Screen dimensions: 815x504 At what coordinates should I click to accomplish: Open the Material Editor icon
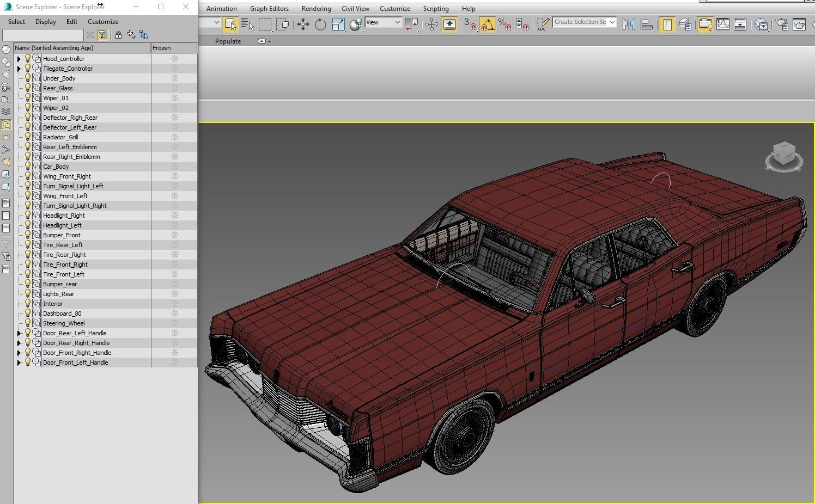(x=761, y=24)
